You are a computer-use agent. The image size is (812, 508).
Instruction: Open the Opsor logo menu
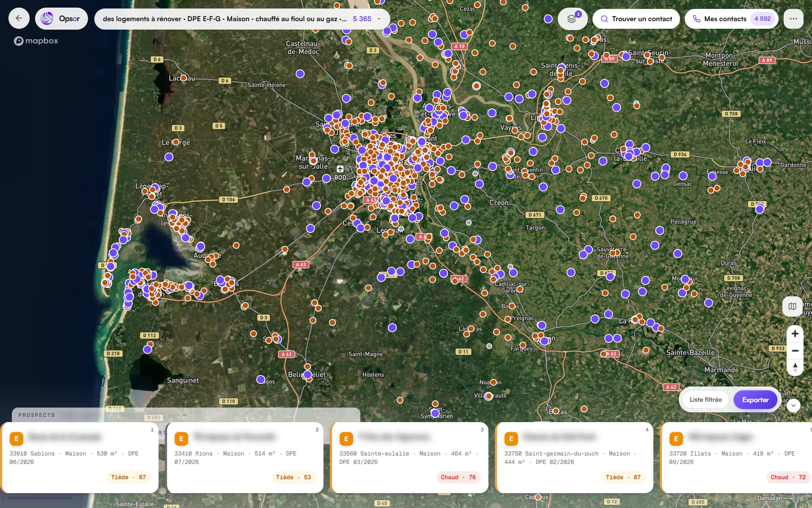coord(61,19)
